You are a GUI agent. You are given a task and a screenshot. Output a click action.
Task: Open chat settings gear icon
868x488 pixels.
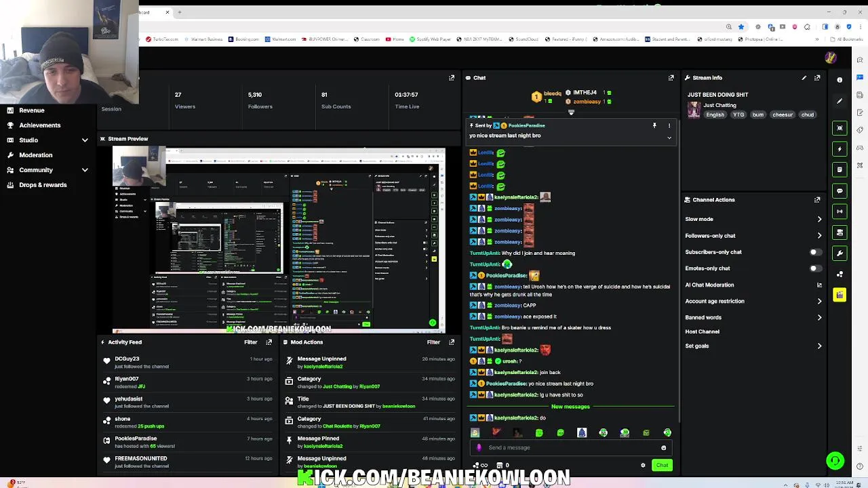tap(643, 465)
